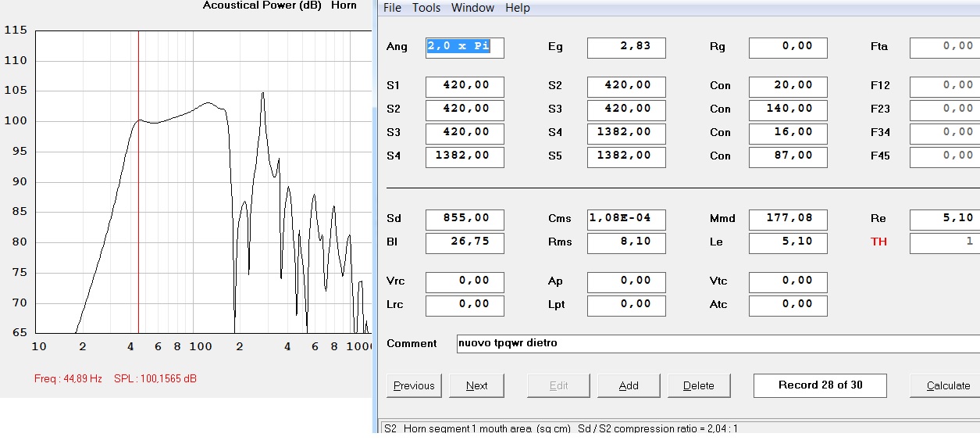
Task: Click the Ang label
Action: coord(397,47)
